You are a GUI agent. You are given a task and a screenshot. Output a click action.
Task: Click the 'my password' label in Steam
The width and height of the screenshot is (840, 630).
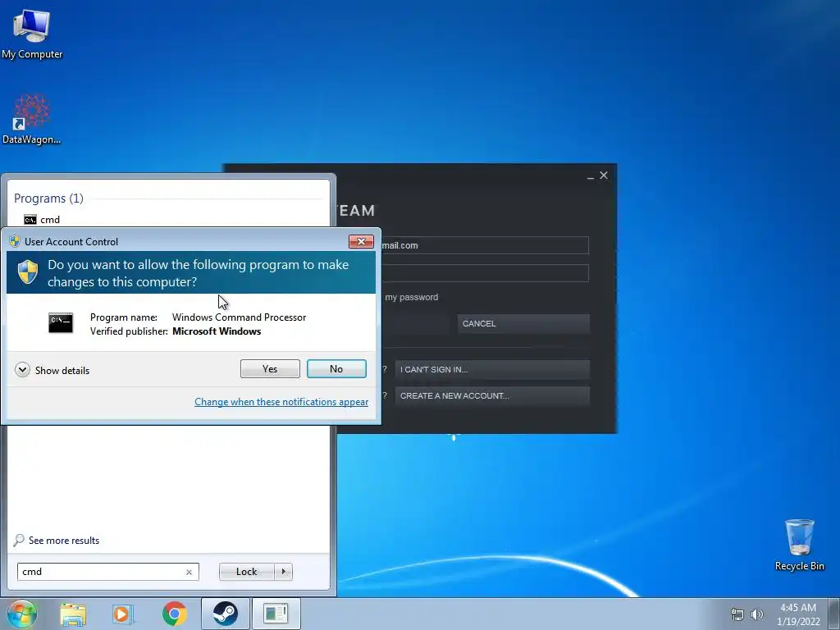point(412,297)
